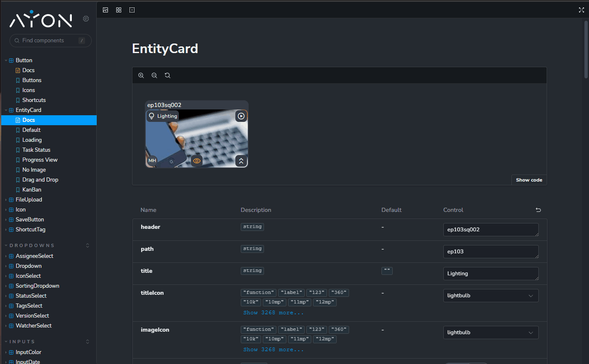Open the Task Status story
589x364 pixels.
tap(36, 150)
